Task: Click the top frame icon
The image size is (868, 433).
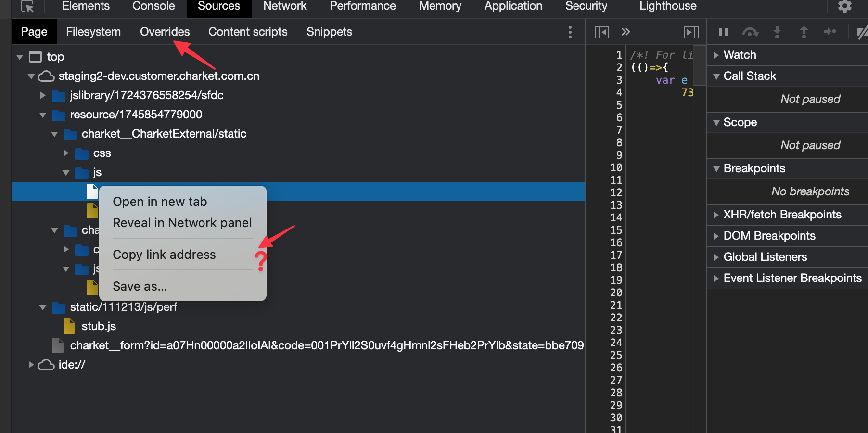Action: pos(36,57)
